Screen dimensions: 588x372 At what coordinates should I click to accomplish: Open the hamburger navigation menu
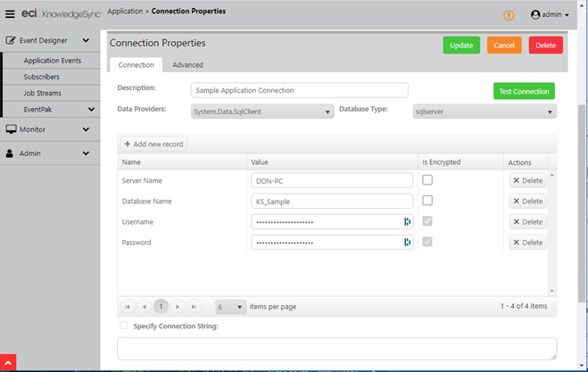tap(10, 14)
